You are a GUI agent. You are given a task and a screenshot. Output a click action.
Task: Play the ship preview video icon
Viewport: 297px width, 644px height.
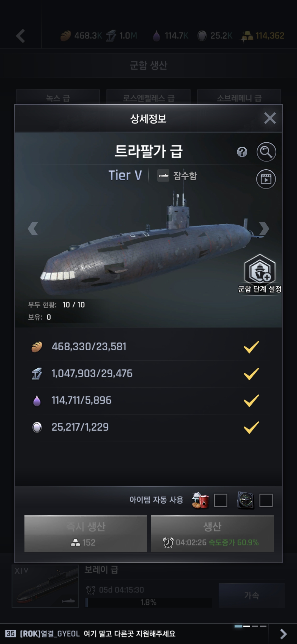(266, 179)
